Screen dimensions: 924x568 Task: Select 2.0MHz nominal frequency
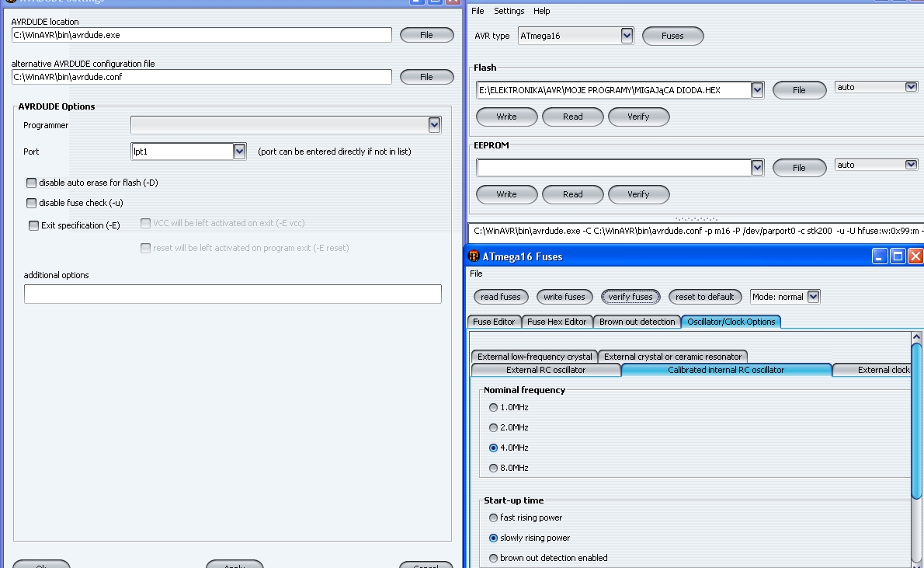point(493,427)
